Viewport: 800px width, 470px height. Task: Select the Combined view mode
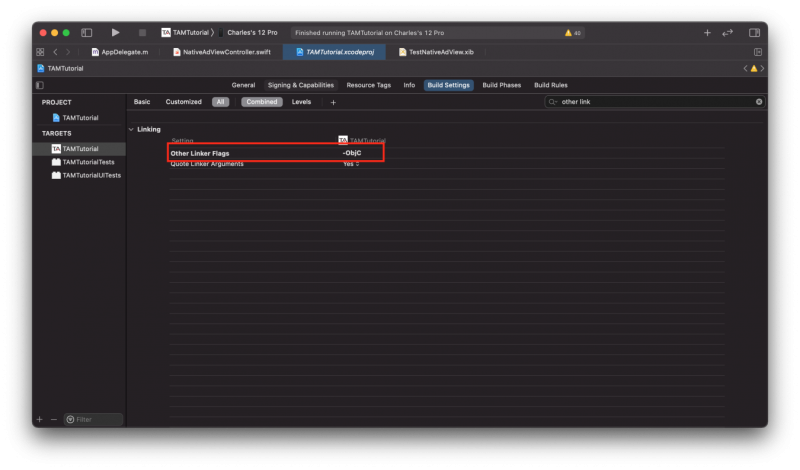pos(262,102)
